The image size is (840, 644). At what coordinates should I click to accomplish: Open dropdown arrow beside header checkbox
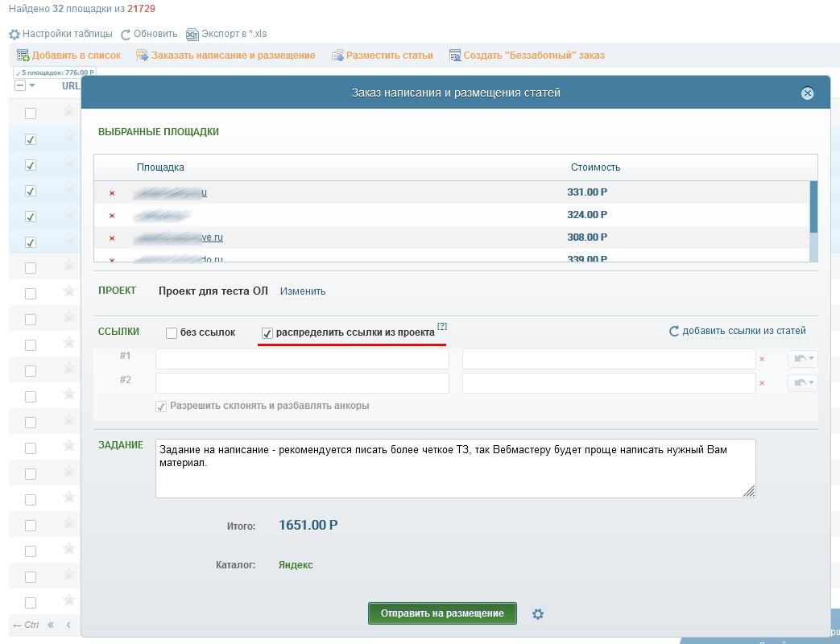(x=32, y=85)
